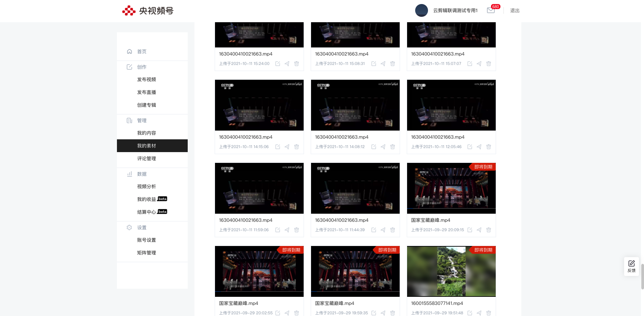Click the 央视频号 logo

point(148,11)
